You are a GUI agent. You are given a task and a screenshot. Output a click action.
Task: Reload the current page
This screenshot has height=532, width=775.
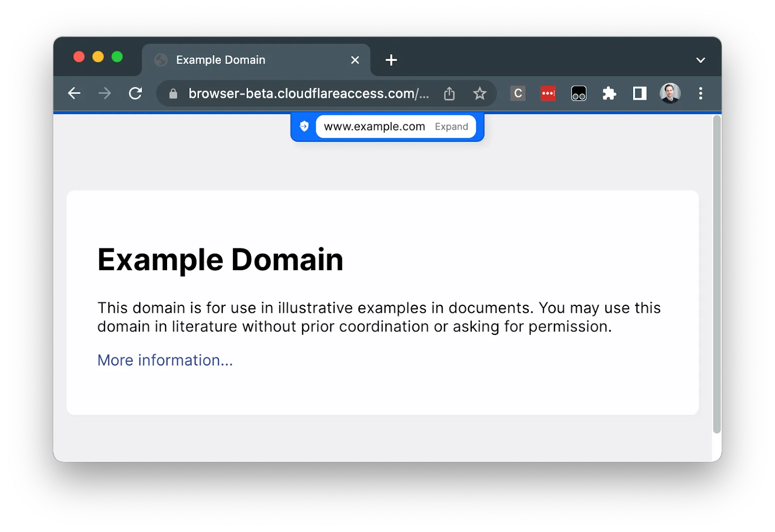click(x=136, y=93)
